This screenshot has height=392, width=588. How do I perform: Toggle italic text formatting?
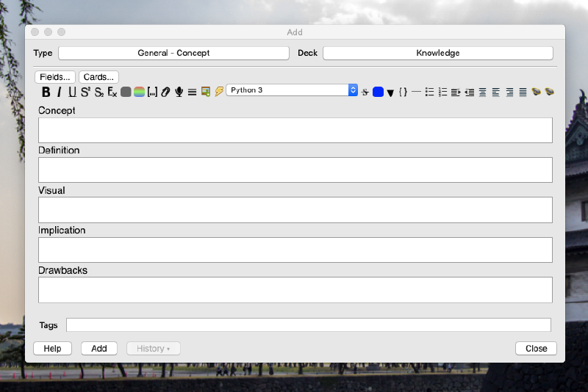pos(59,92)
